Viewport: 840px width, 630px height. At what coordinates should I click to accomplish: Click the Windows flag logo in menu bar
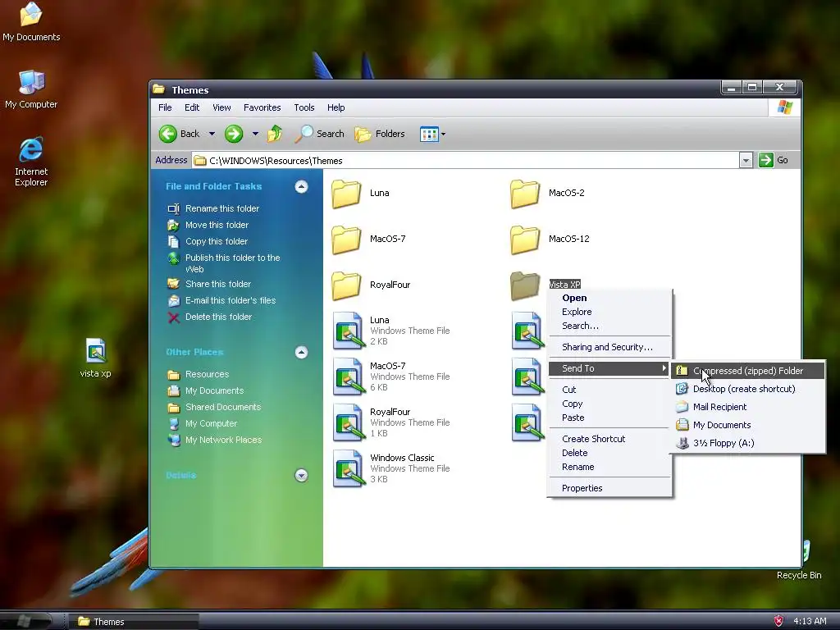click(x=785, y=107)
